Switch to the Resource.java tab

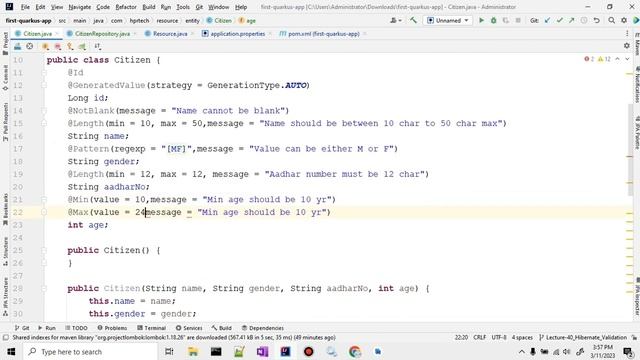click(170, 34)
